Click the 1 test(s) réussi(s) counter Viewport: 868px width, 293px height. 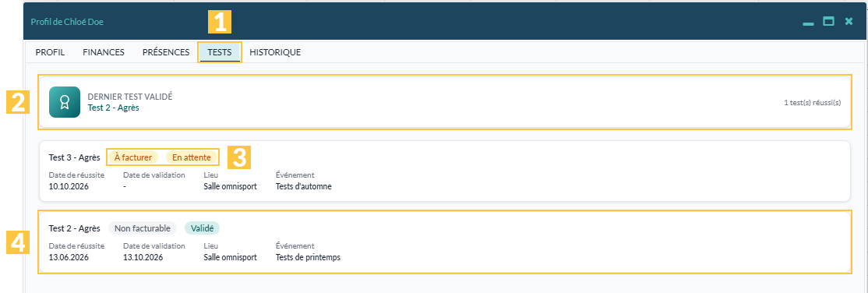pyautogui.click(x=813, y=102)
